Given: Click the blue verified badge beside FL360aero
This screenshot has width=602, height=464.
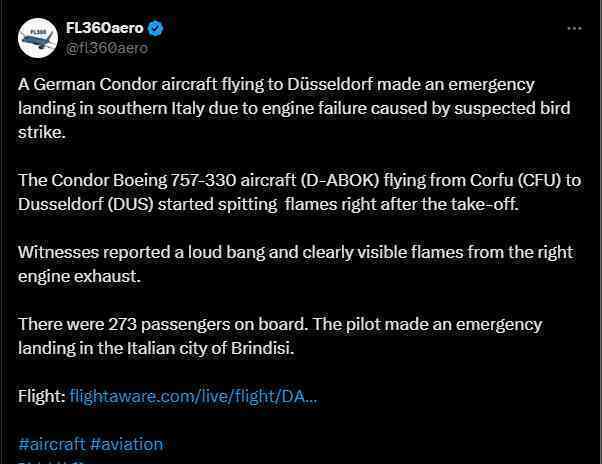Looking at the screenshot, I should (155, 28).
